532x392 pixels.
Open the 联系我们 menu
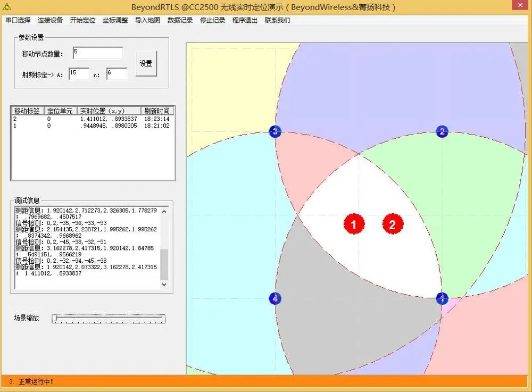click(x=278, y=20)
